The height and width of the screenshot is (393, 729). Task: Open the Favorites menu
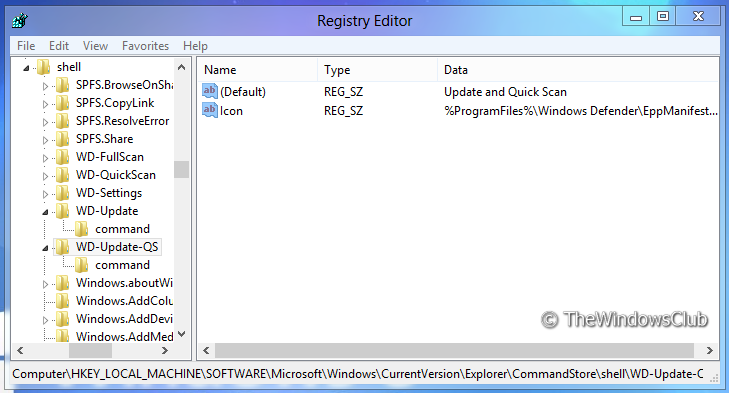[146, 46]
